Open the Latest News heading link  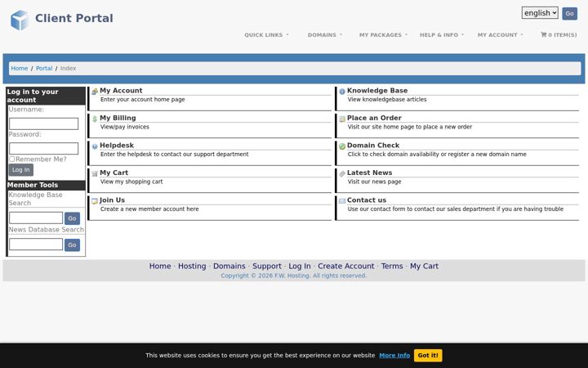click(369, 173)
